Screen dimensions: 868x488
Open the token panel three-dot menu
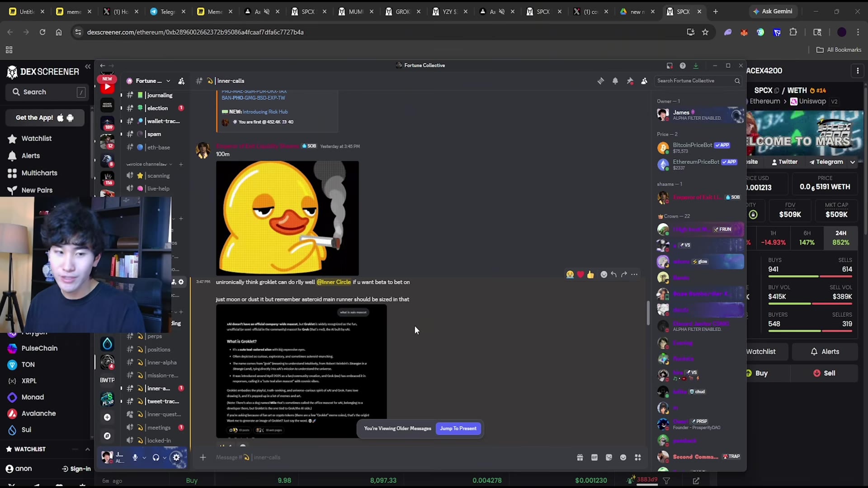point(858,71)
